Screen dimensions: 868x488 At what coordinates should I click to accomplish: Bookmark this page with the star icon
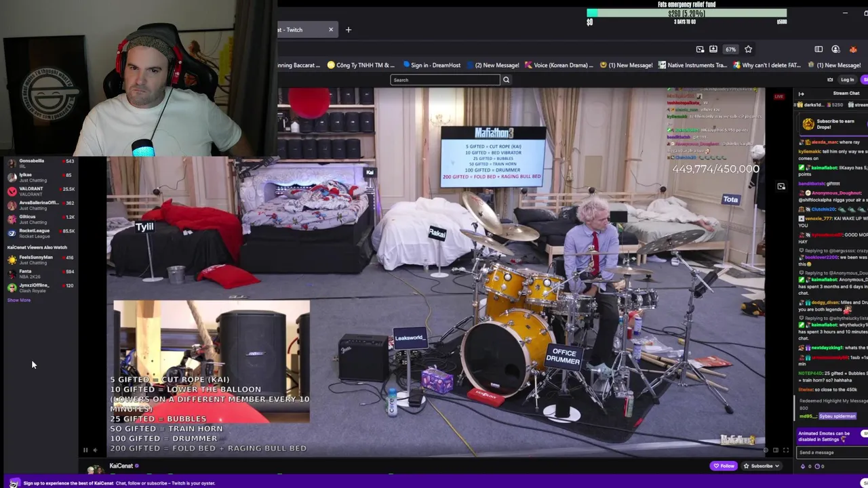point(748,49)
